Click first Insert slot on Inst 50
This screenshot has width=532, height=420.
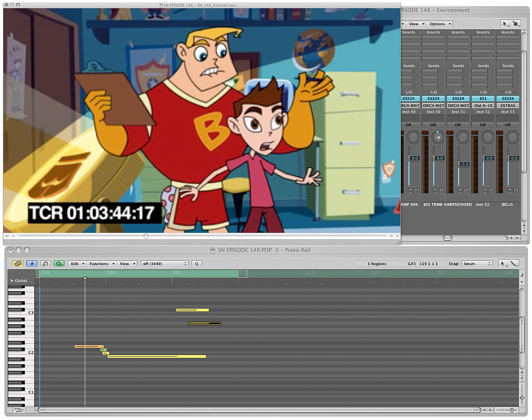point(434,39)
